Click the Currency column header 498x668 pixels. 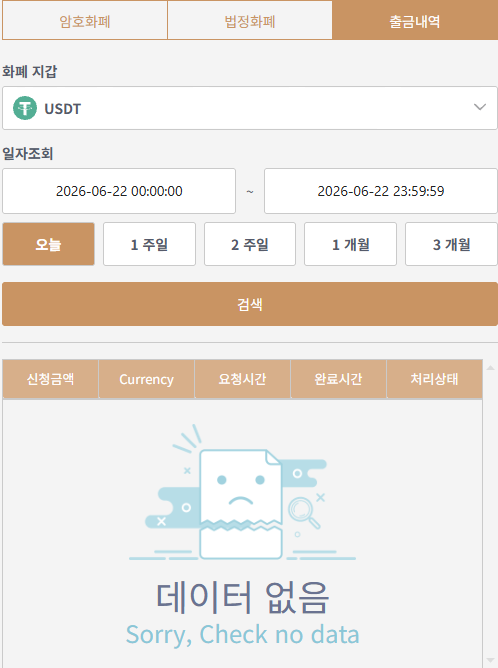(x=147, y=379)
